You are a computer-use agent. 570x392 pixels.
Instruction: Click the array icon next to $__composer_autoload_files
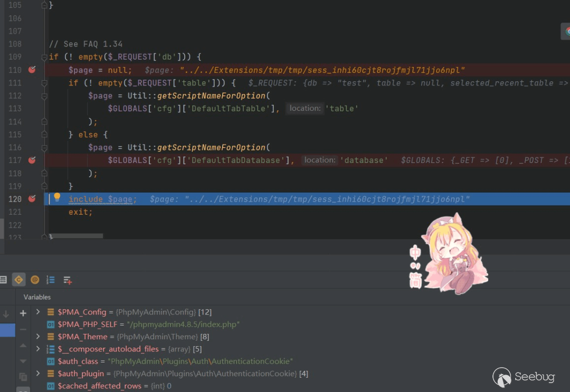51,349
